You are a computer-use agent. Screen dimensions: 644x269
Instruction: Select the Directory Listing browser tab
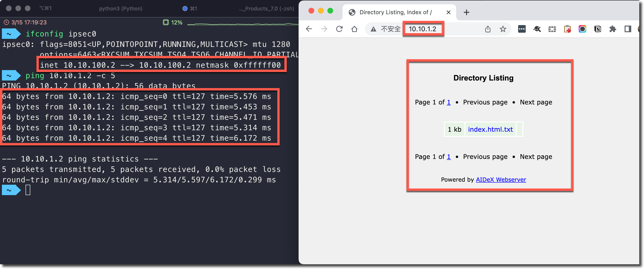point(395,12)
